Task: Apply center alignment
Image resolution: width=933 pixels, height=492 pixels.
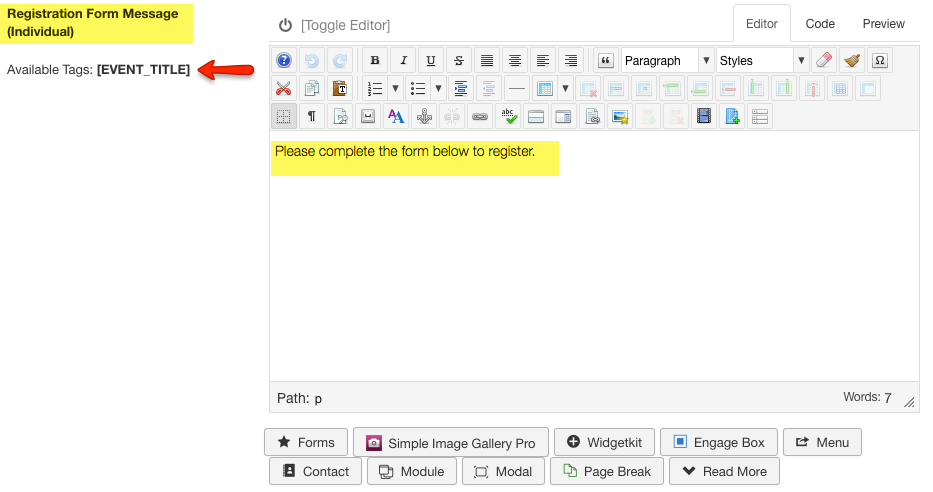Action: point(515,60)
